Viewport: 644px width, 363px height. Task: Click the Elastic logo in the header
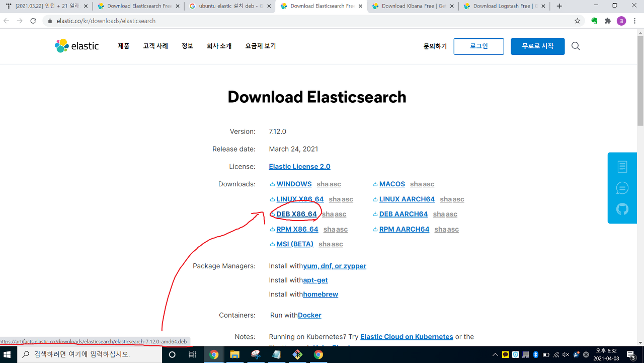[77, 46]
